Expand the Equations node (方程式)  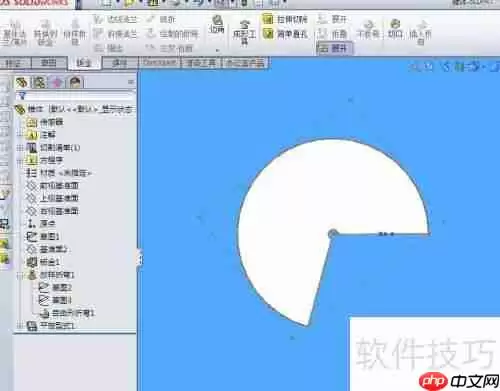pyautogui.click(x=20, y=160)
